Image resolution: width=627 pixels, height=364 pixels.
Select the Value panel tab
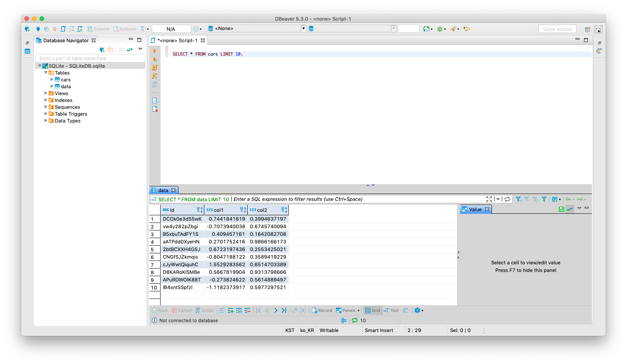click(475, 209)
